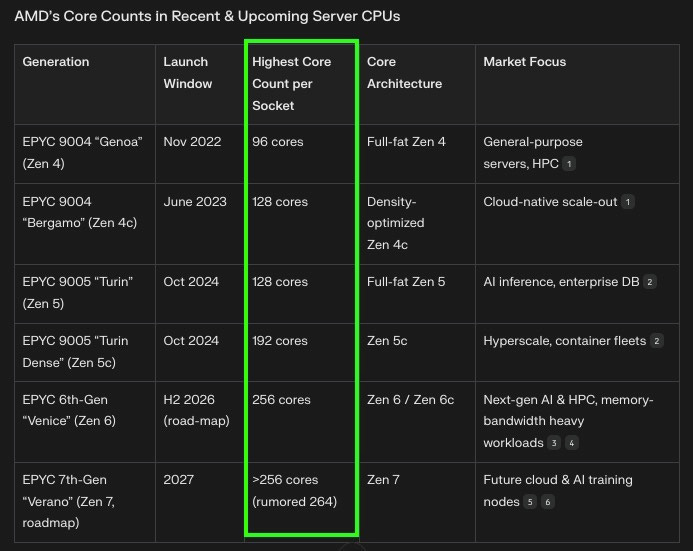Open citation 1 in the Genoa row

tap(569, 164)
